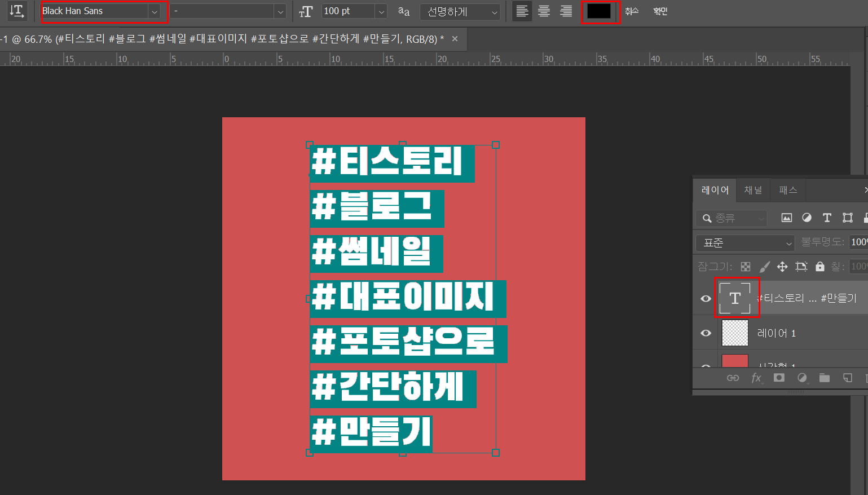Toggle text orientation icon in options bar
This screenshot has height=495, width=868.
16,11
